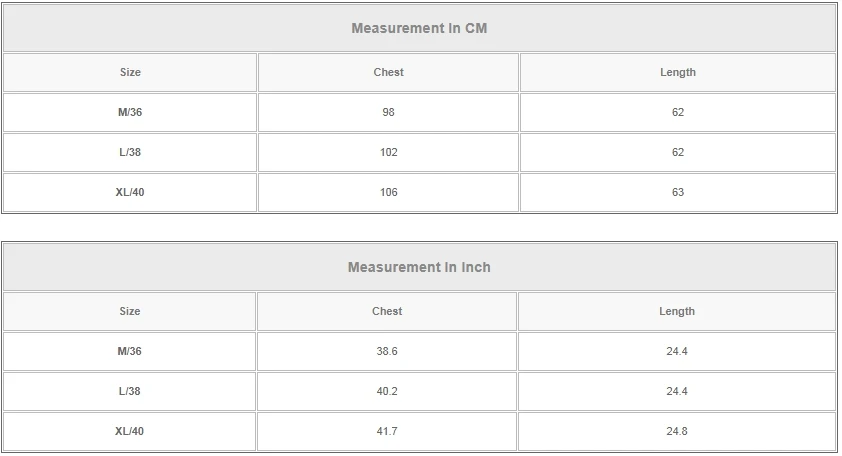Select the Size header in the CM table
842x456 pixels.
(130, 72)
